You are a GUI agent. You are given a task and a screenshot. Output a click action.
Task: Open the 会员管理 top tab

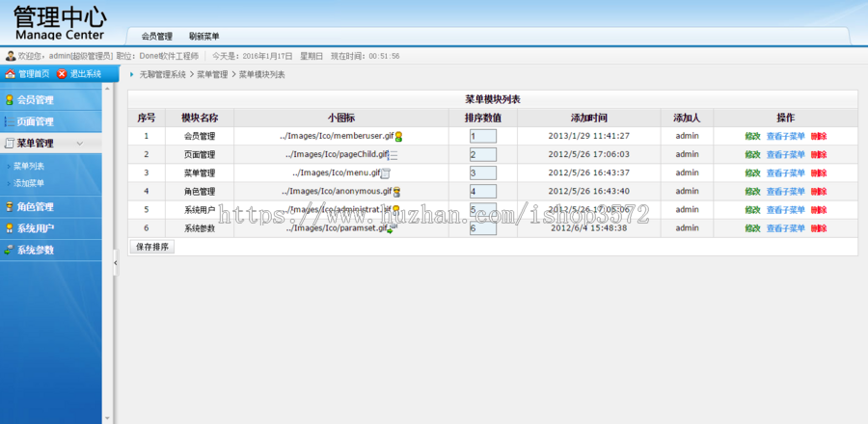pyautogui.click(x=157, y=37)
